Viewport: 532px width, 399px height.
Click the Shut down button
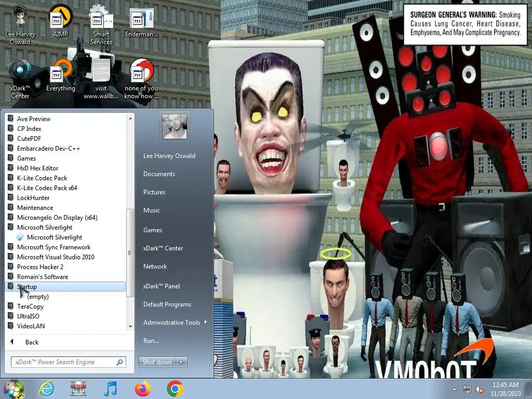[157, 362]
